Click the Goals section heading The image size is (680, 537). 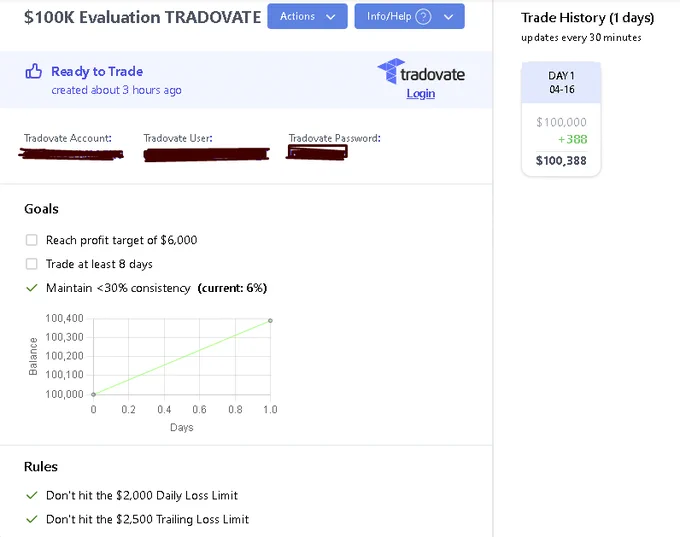pyautogui.click(x=41, y=209)
